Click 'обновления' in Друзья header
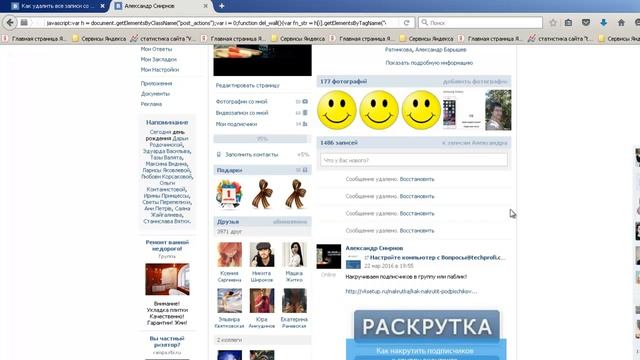Image resolution: width=640 pixels, height=360 pixels. (x=290, y=222)
